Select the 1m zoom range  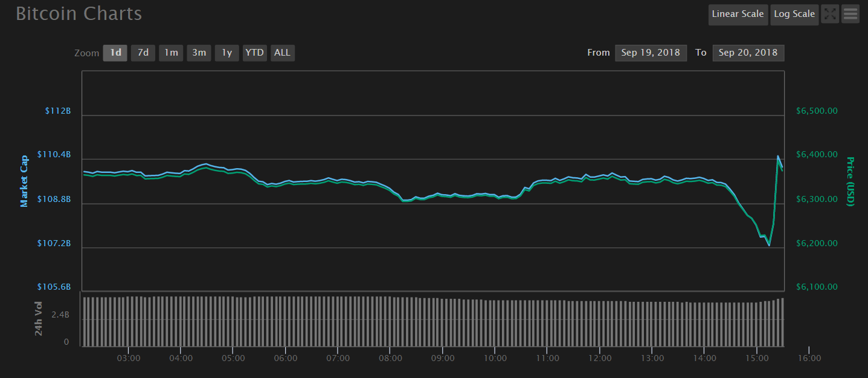[x=171, y=53]
